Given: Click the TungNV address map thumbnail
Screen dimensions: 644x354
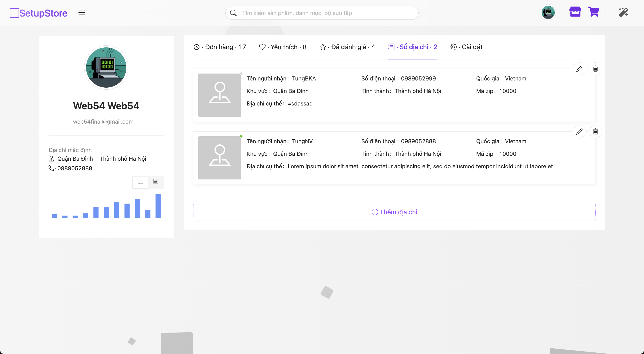Looking at the screenshot, I should [x=220, y=158].
